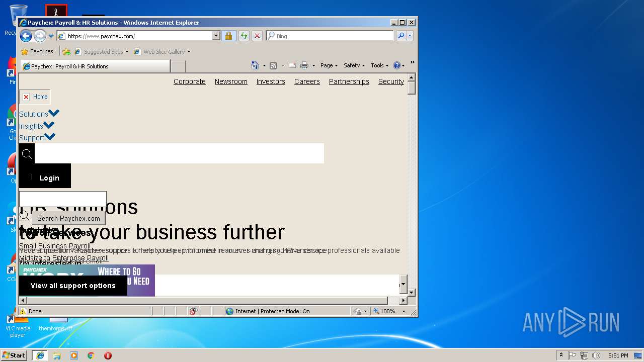Open the Print options dropdown arrow
This screenshot has width=644, height=362.
coord(313,65)
